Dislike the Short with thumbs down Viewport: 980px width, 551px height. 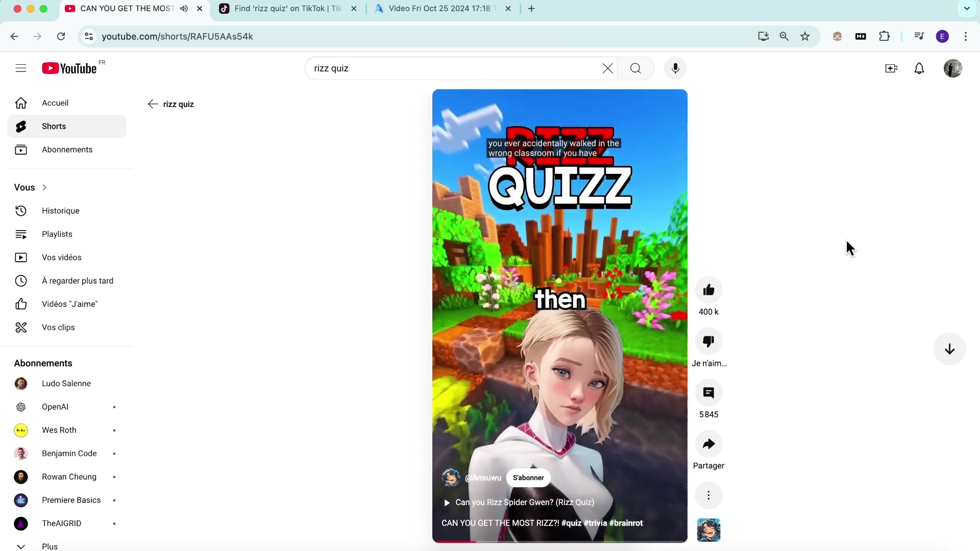point(708,341)
